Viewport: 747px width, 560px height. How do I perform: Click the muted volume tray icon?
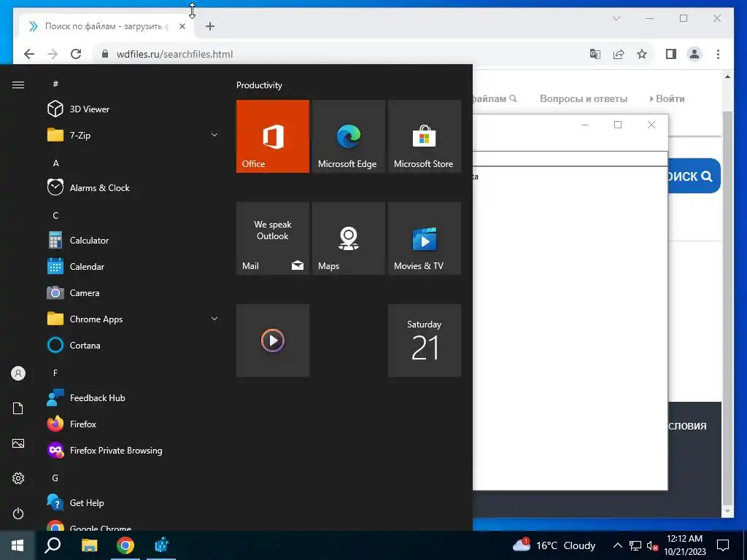tap(652, 545)
